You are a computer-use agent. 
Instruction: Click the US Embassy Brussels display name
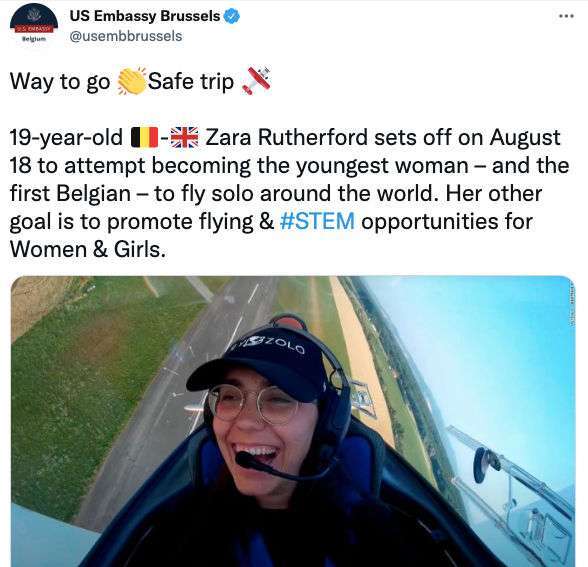tap(145, 16)
